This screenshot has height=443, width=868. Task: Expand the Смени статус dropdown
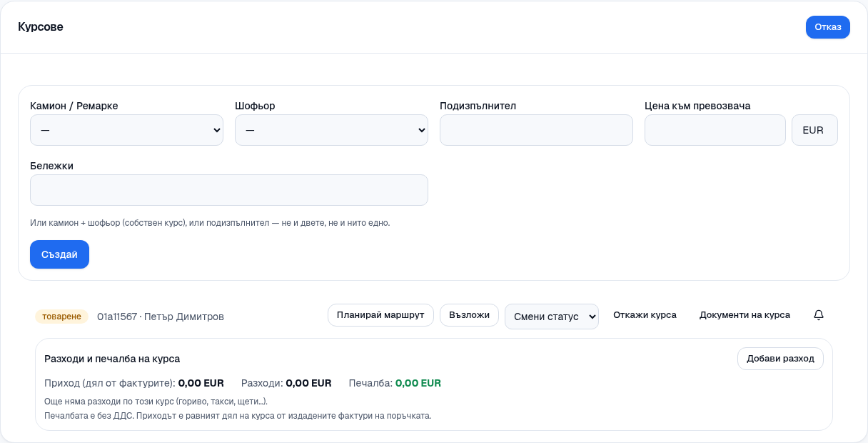click(552, 317)
